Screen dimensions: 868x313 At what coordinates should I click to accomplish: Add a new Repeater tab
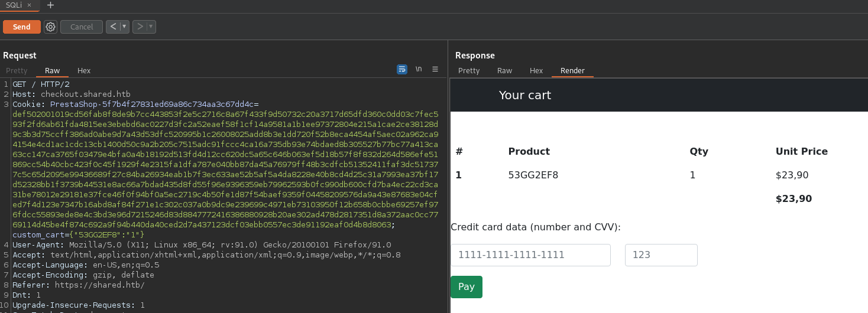(x=50, y=5)
